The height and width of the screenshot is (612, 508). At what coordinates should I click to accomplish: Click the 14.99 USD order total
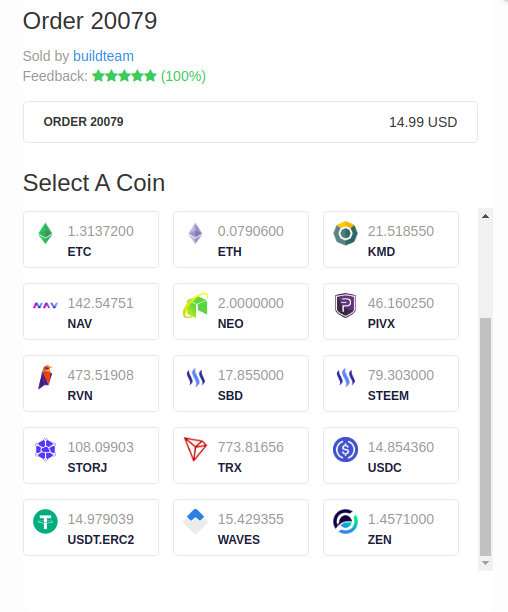click(x=423, y=122)
